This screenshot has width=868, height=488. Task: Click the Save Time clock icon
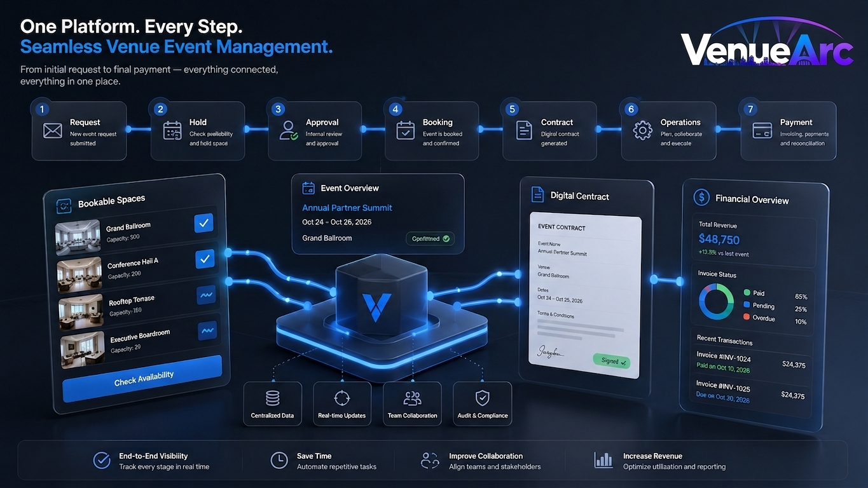click(x=279, y=461)
